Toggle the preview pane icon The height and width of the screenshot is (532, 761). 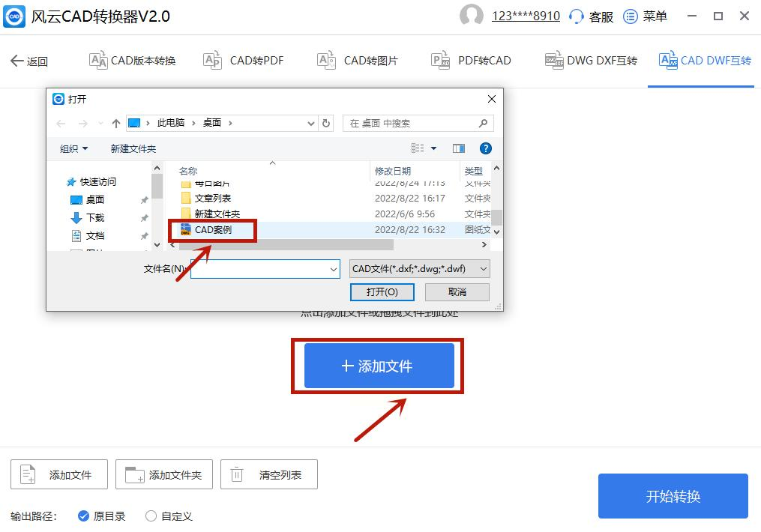coord(459,148)
